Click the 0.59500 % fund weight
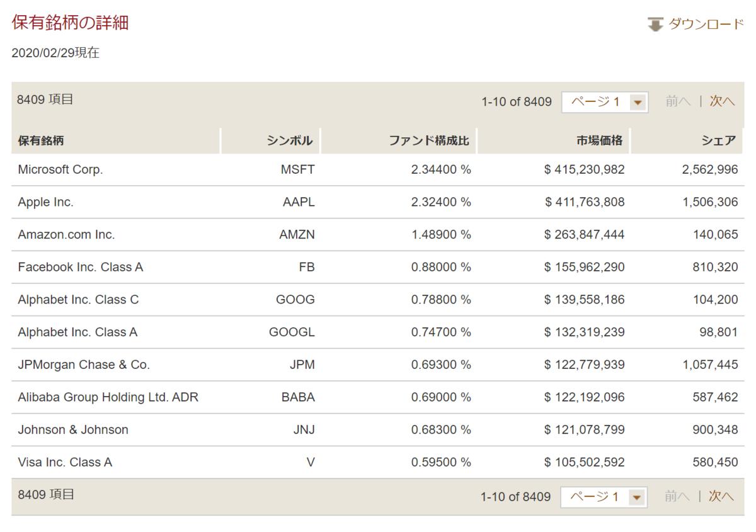Viewport: 756px width, 532px height. [x=441, y=462]
